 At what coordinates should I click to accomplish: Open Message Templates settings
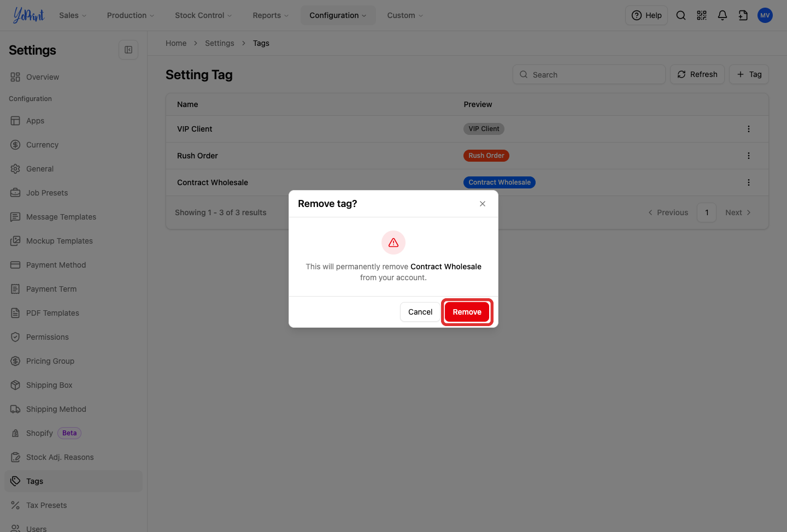pos(73,217)
